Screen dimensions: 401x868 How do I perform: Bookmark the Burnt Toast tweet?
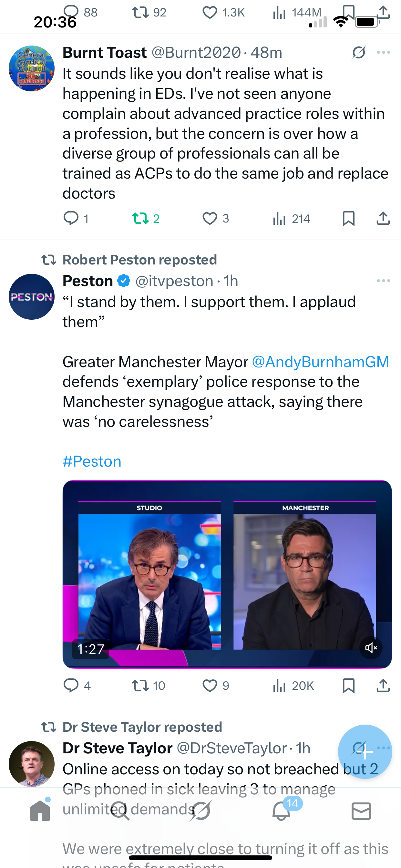point(348,218)
